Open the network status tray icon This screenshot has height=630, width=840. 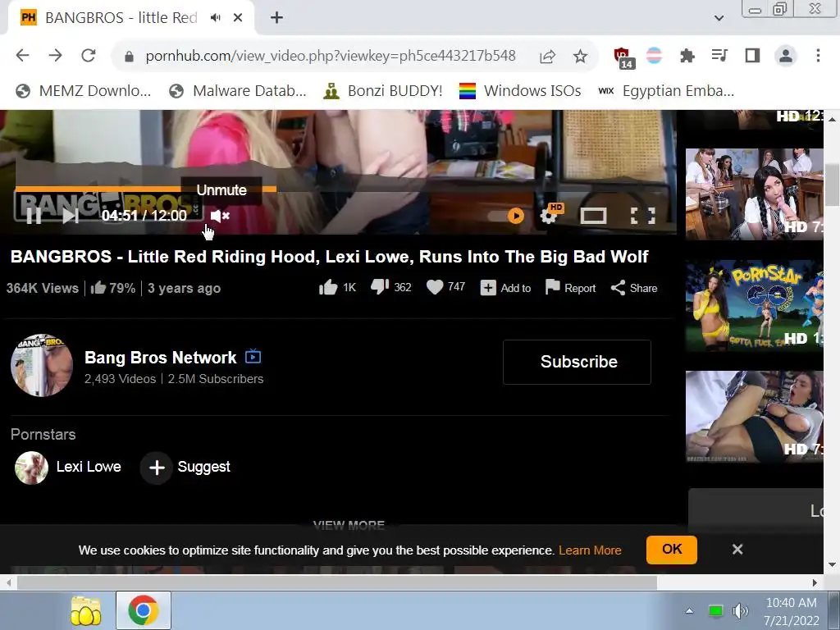coord(715,611)
